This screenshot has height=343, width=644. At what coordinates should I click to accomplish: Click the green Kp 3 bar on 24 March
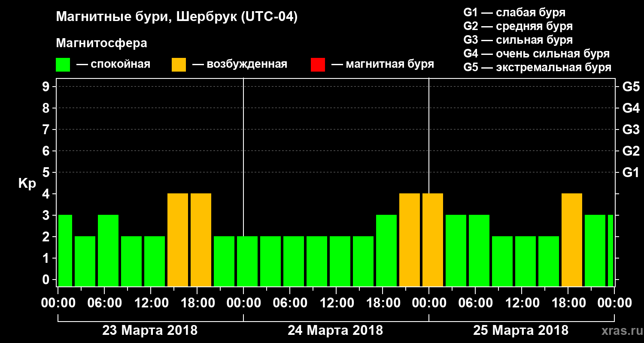click(386, 251)
